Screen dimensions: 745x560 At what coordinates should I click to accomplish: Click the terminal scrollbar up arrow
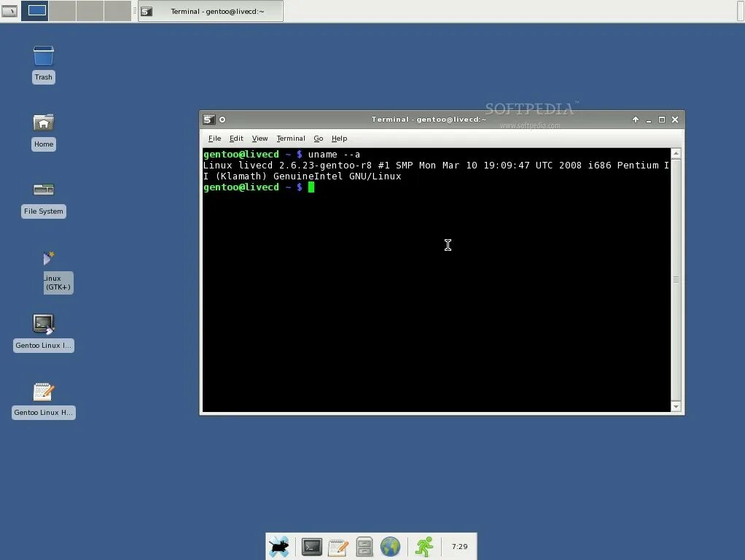coord(676,154)
